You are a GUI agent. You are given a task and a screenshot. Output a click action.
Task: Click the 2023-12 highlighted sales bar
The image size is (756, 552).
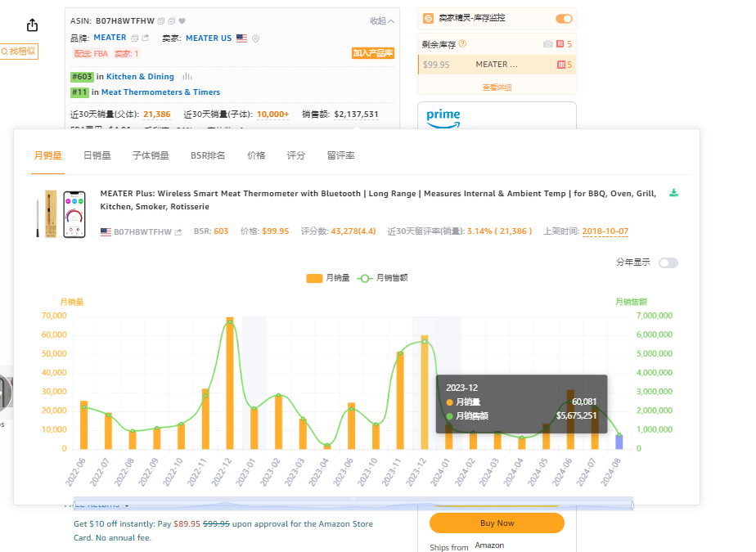tap(425, 393)
